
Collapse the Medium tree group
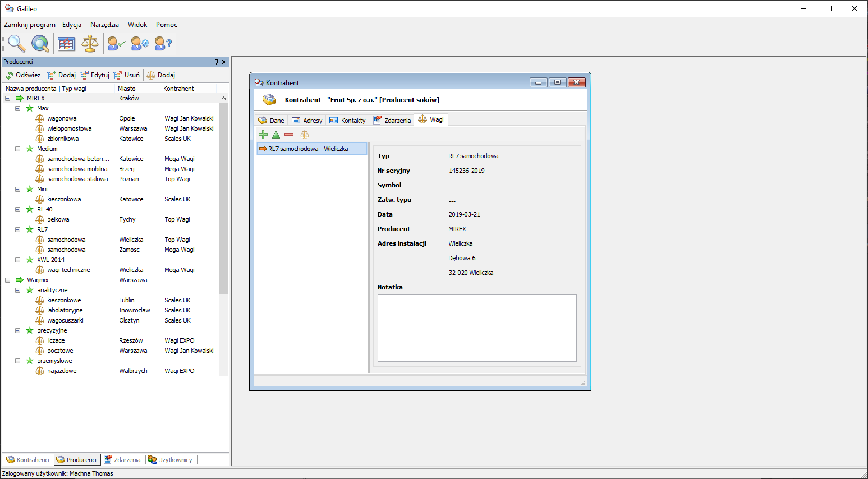point(18,149)
